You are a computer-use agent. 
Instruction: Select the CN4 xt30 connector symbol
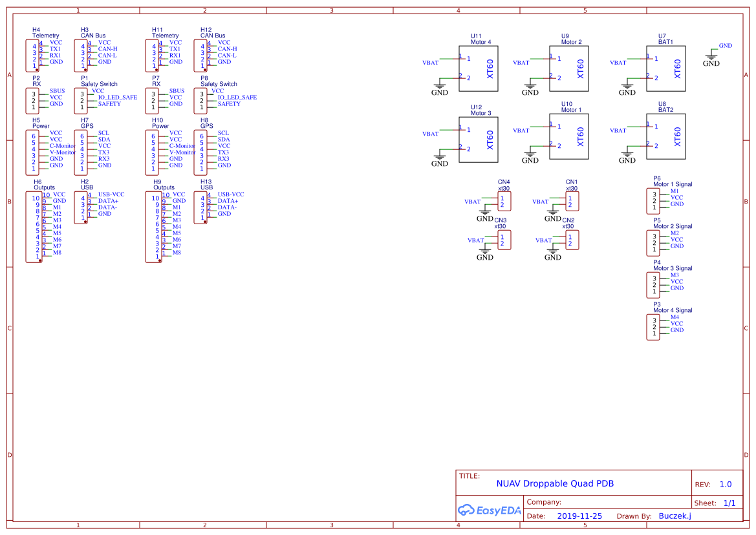(x=505, y=201)
